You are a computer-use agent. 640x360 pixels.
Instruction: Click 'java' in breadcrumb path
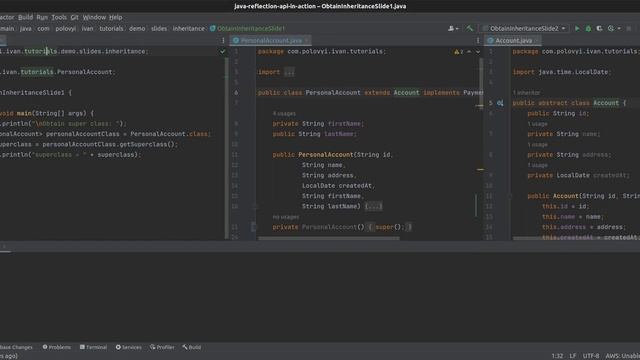click(26, 29)
